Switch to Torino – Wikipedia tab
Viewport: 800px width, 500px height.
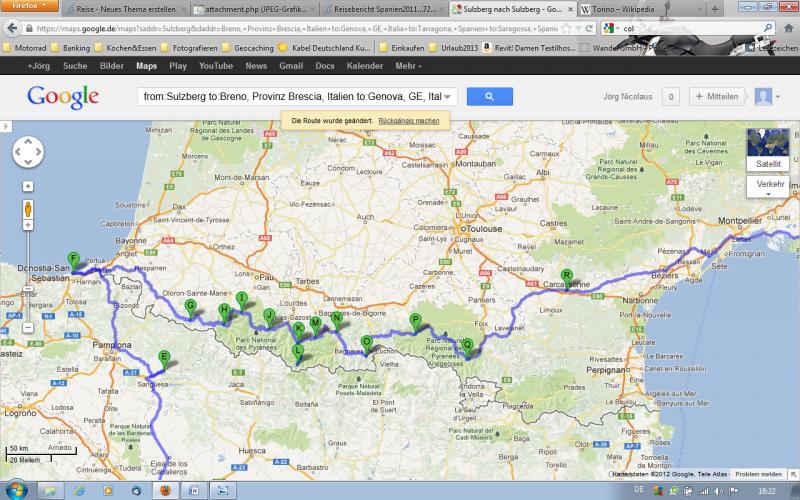pyautogui.click(x=642, y=9)
